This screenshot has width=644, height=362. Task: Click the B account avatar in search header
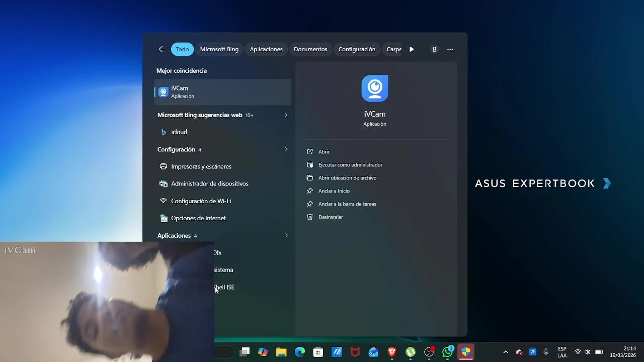coord(435,49)
